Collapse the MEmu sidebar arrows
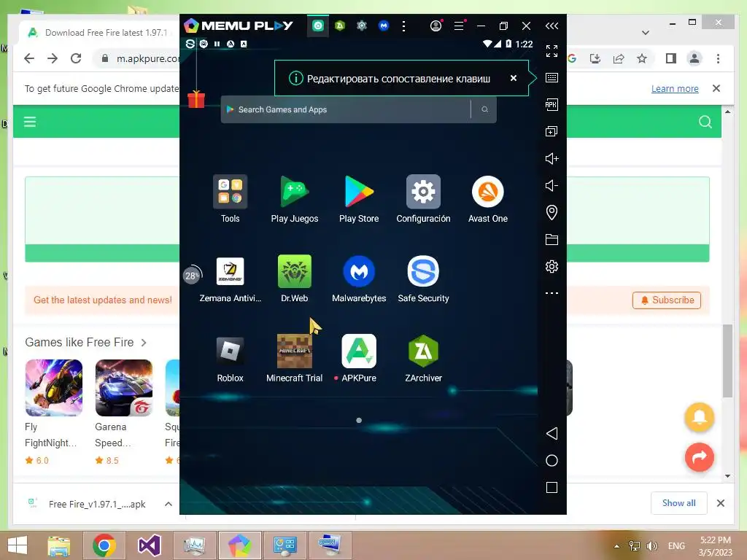747x560 pixels. click(x=551, y=26)
